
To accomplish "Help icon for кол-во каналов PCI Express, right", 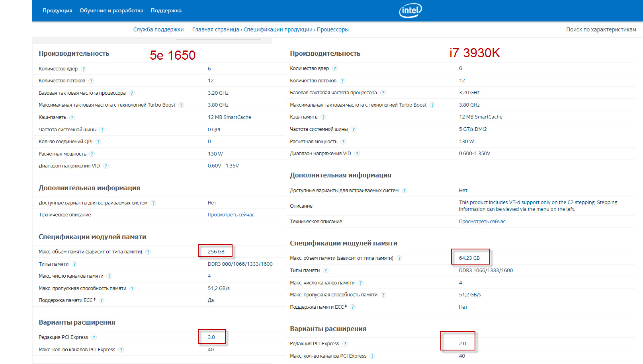I will [x=372, y=356].
